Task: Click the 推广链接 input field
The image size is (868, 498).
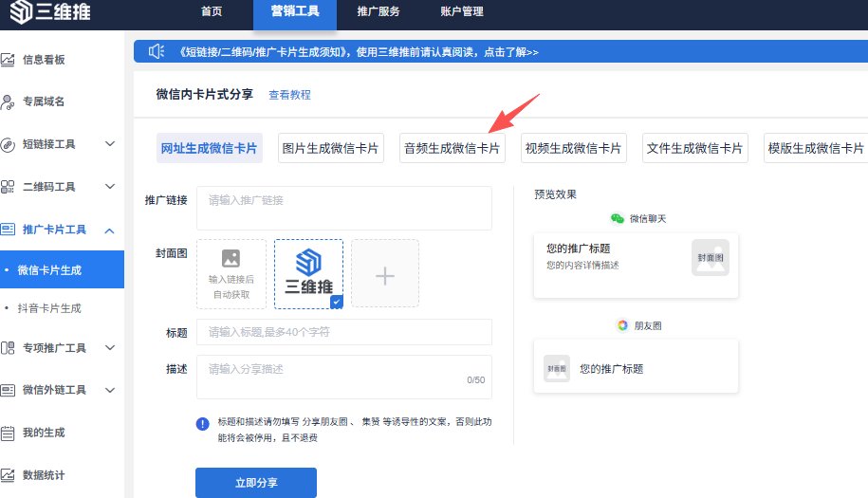Action: [x=343, y=208]
